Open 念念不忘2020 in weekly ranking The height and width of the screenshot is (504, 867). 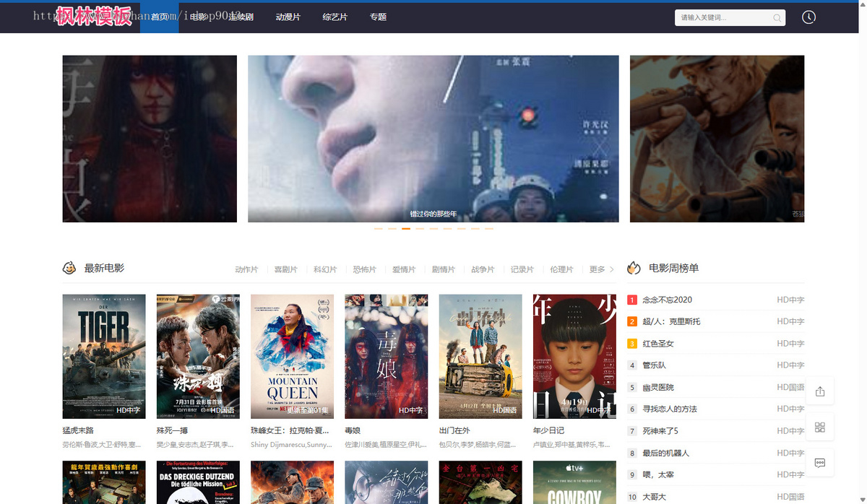(x=667, y=300)
